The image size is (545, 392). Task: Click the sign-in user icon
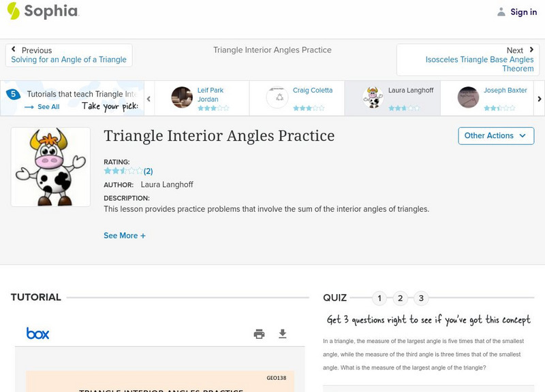(501, 12)
